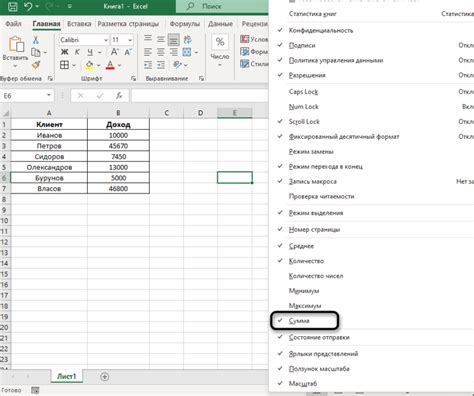Decrease font size with smaller A icon

(128, 52)
